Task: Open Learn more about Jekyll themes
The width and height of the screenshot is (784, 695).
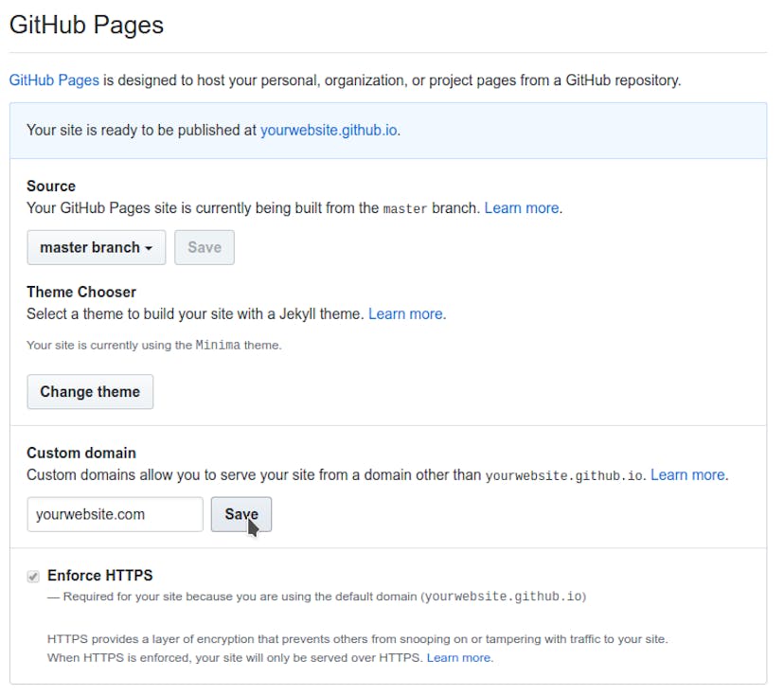Action: click(x=405, y=313)
